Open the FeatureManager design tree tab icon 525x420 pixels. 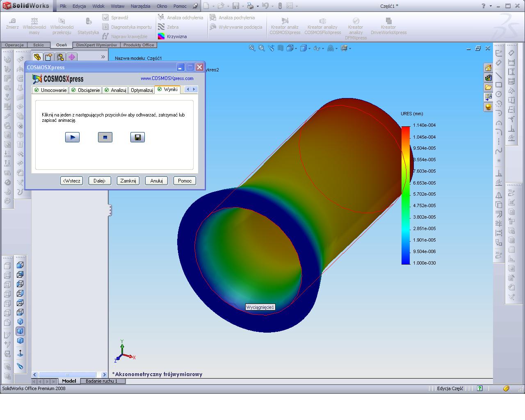(x=37, y=57)
